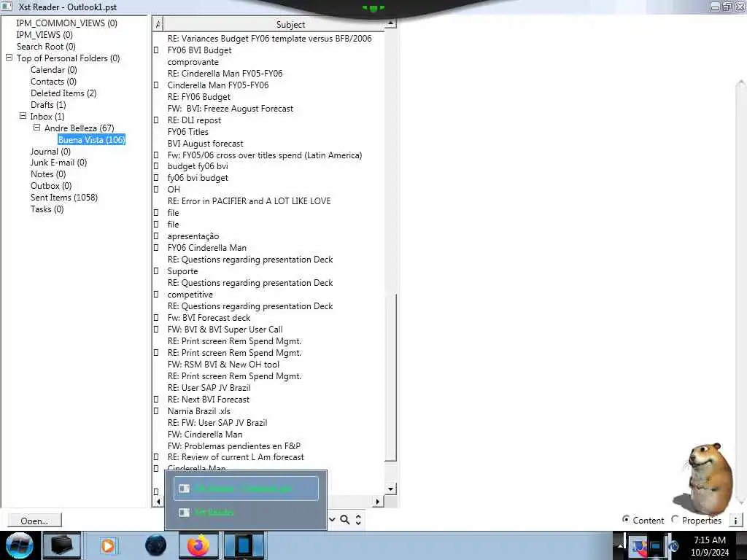Image resolution: width=747 pixels, height=560 pixels.
Task: Select the Properties radio button
Action: (x=675, y=519)
